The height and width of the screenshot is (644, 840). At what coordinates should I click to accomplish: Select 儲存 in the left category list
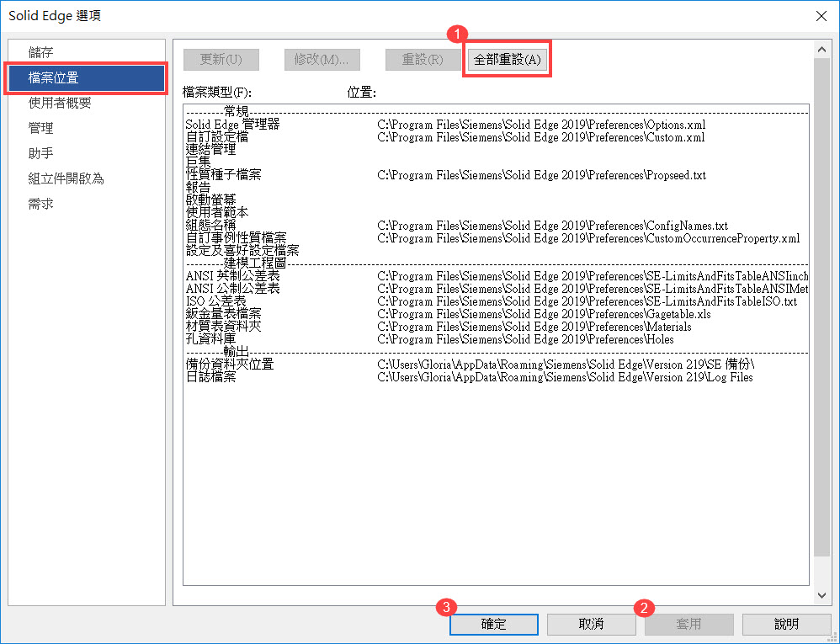(x=41, y=52)
